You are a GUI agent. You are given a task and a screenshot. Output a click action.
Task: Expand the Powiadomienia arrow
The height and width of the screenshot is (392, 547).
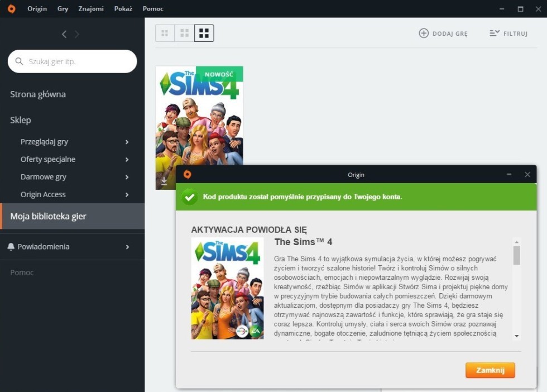[x=127, y=247]
